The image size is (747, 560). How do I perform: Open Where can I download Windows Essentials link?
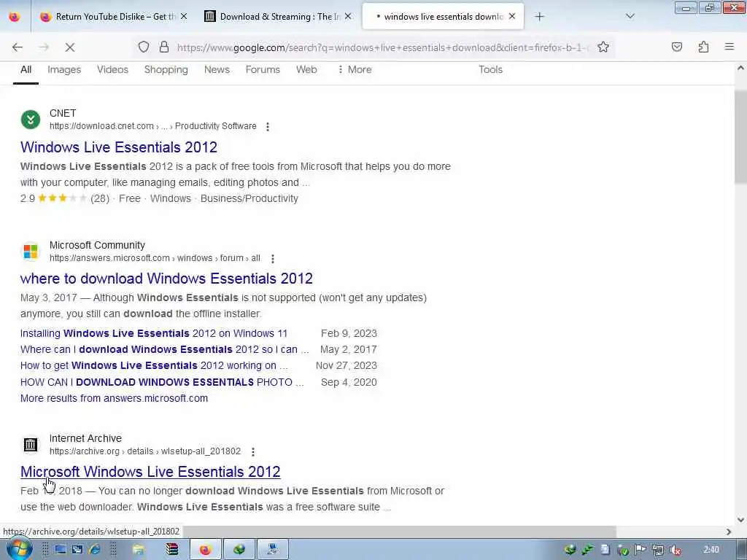pos(164,349)
